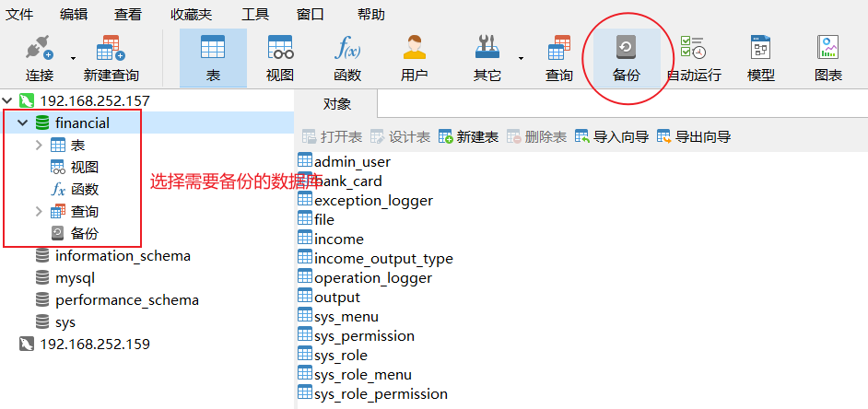Screen dimensions: 868x409
Task: Select the income table
Action: point(339,240)
